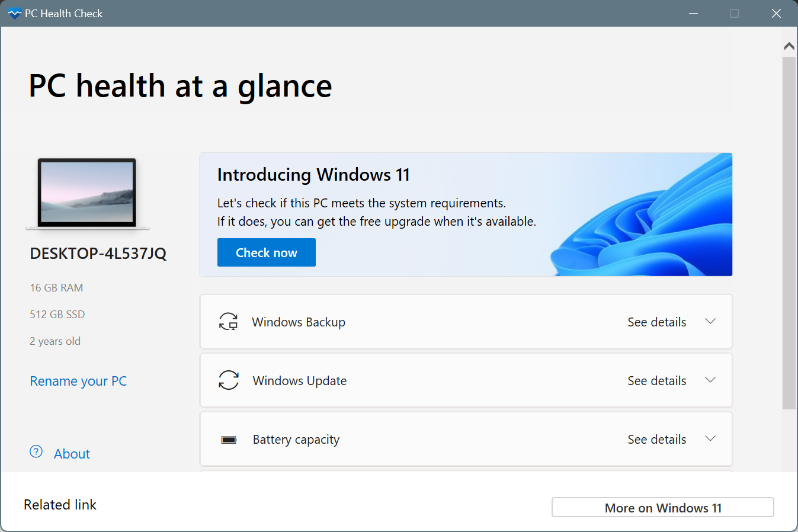Open the About link
This screenshot has height=532, width=798.
coord(72,454)
